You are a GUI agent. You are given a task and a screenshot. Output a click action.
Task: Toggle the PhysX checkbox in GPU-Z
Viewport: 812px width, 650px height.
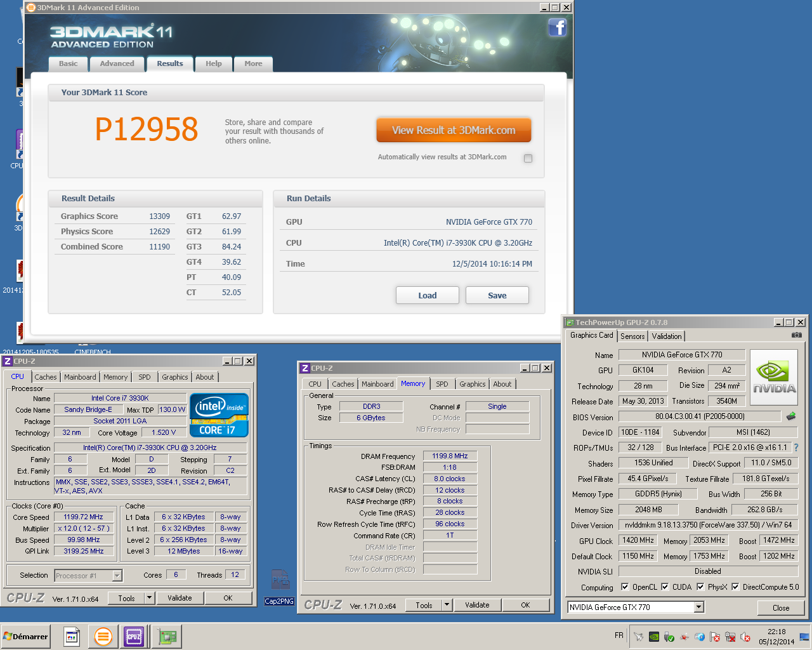point(700,587)
